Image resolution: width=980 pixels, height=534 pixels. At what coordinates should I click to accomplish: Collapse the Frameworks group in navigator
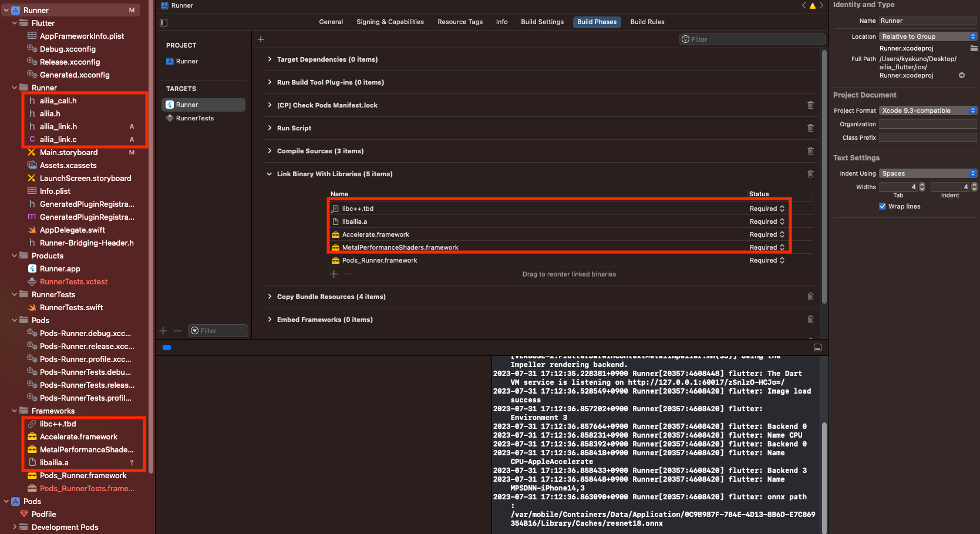15,411
